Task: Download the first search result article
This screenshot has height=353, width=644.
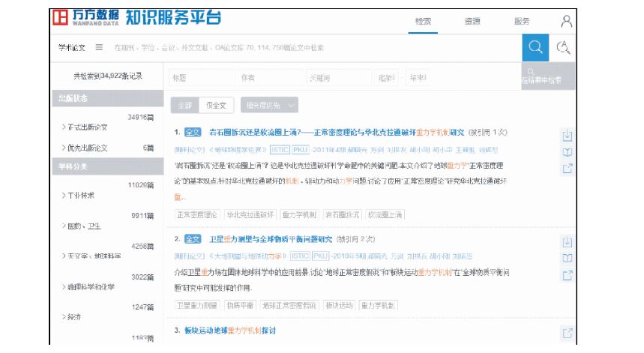Action: tap(568, 136)
